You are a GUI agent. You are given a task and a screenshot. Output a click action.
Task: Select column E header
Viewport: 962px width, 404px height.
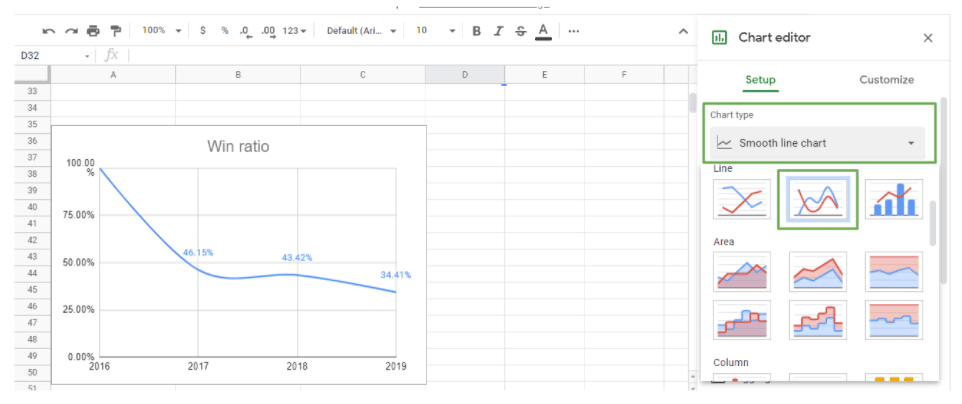pos(545,75)
